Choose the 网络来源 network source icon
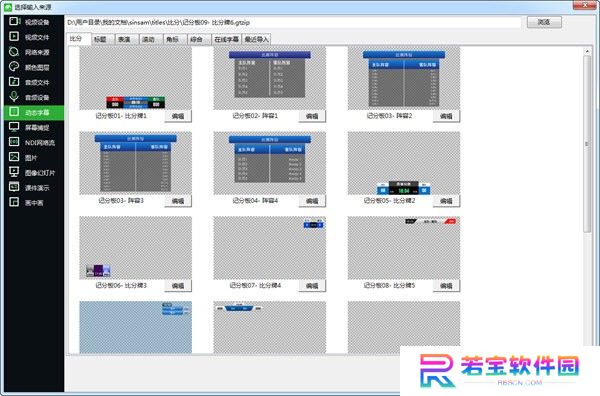600x396 pixels. coord(14,52)
